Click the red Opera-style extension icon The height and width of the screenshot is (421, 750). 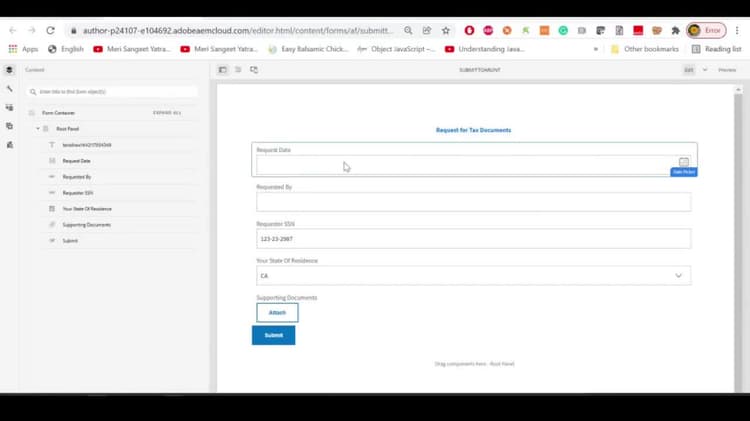[x=469, y=30]
